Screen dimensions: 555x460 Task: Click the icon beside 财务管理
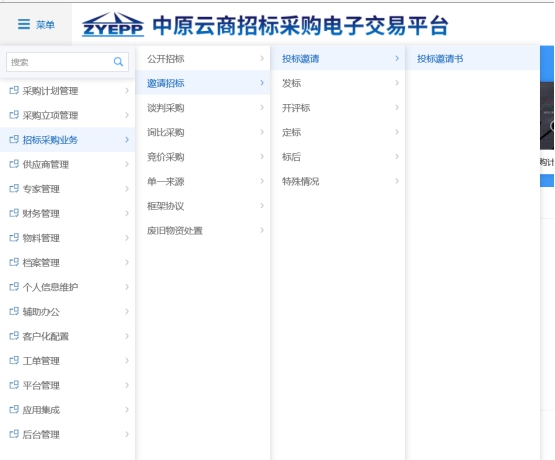(14, 213)
